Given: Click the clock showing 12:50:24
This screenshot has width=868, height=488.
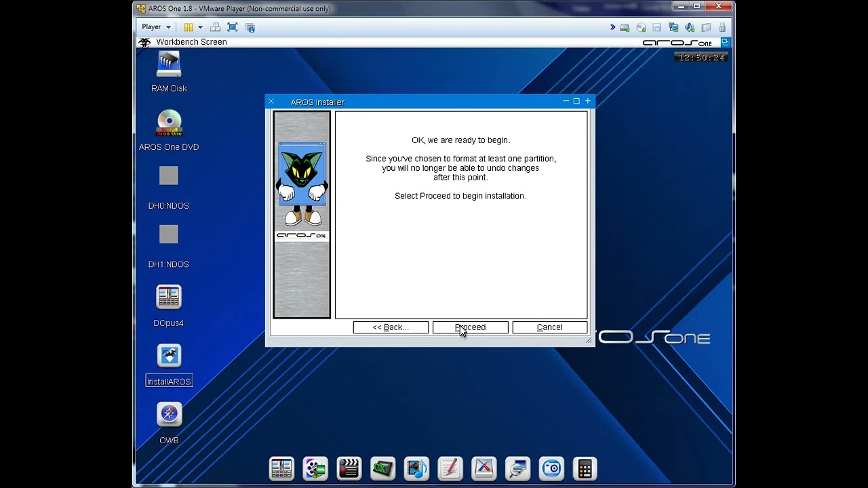Looking at the screenshot, I should 702,58.
